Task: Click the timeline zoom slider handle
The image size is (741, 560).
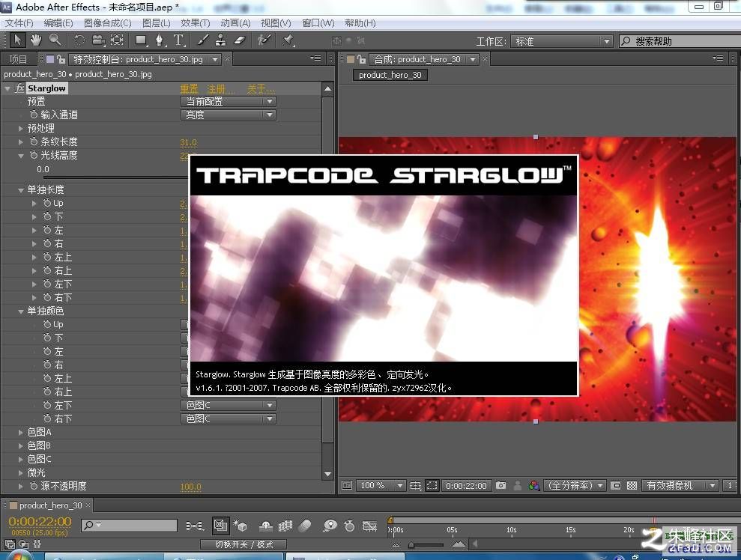Action: (x=411, y=545)
